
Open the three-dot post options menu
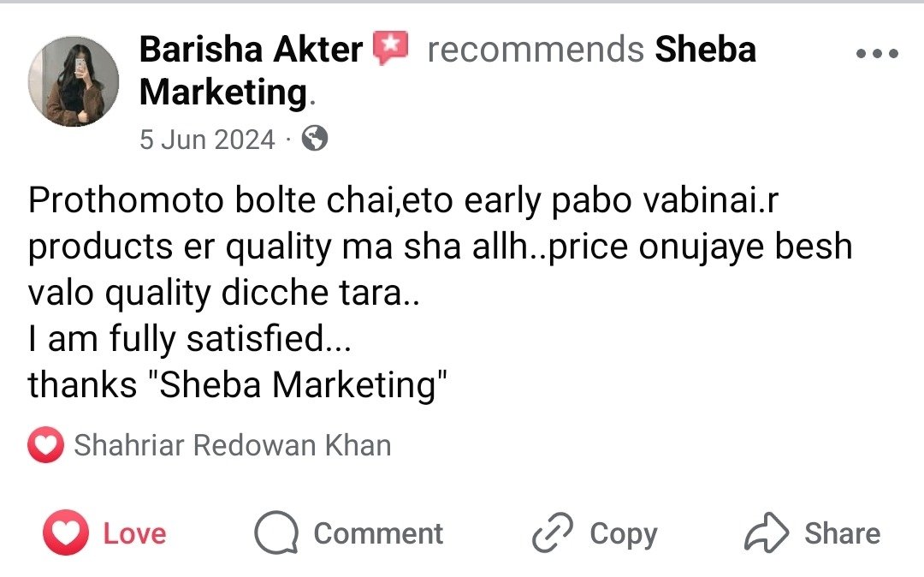(x=877, y=54)
